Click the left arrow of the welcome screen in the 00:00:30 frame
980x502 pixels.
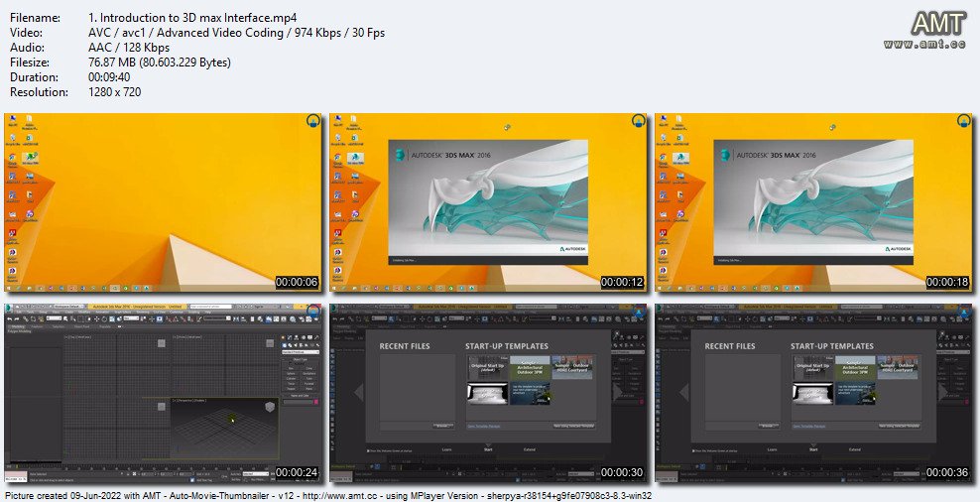point(359,392)
